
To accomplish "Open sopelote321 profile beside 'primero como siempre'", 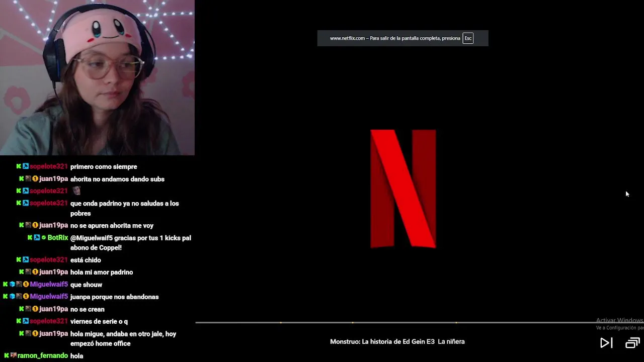I will (x=48, y=166).
